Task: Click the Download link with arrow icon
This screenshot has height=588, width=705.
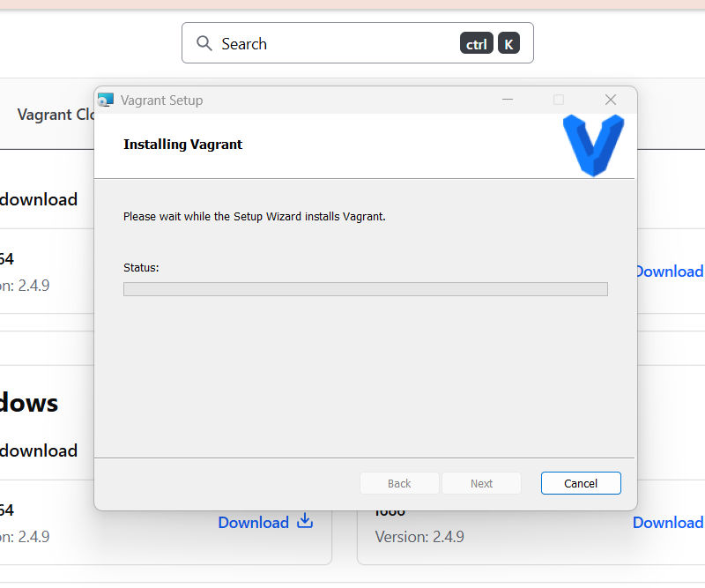Action: (265, 522)
